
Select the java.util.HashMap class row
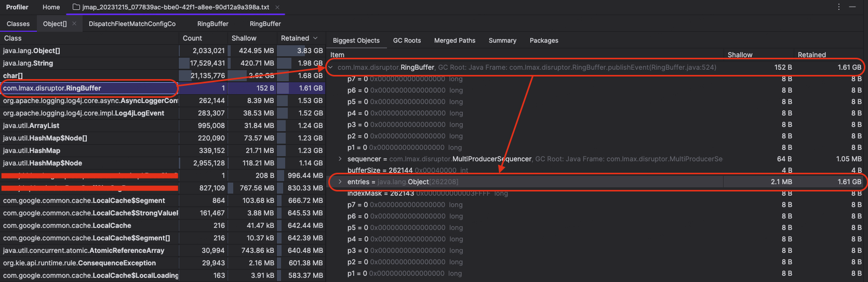tap(163, 150)
